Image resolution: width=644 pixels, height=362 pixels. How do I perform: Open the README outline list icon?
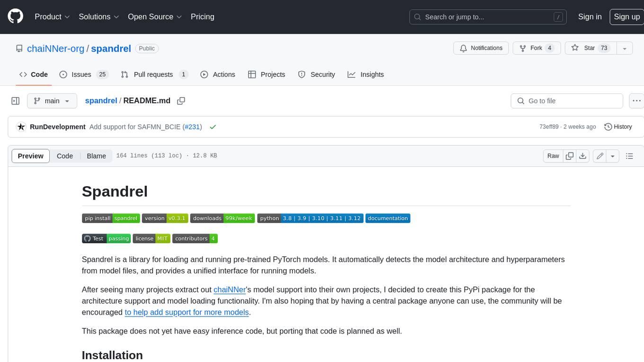pos(629,156)
